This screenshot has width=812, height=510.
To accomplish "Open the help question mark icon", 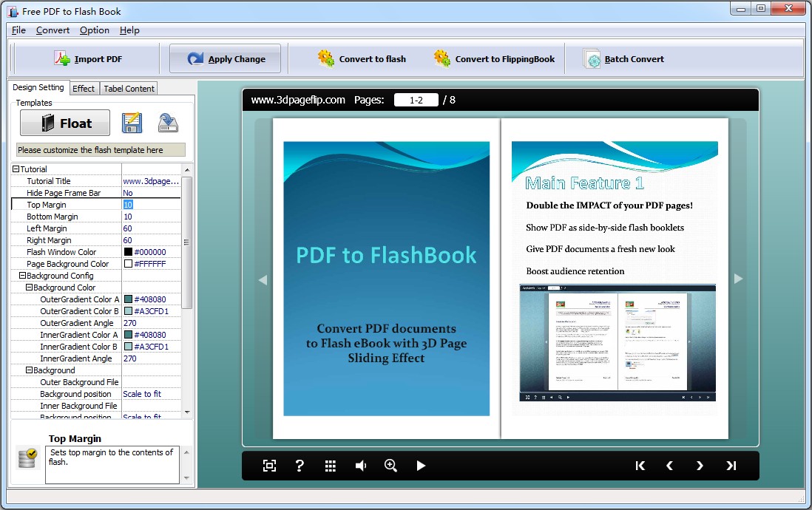I will pos(300,466).
